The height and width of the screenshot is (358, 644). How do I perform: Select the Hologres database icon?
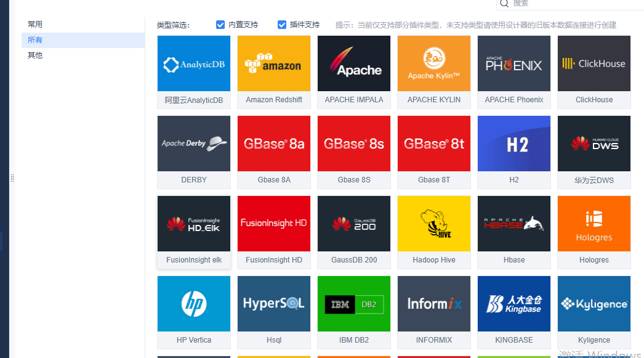coord(594,224)
